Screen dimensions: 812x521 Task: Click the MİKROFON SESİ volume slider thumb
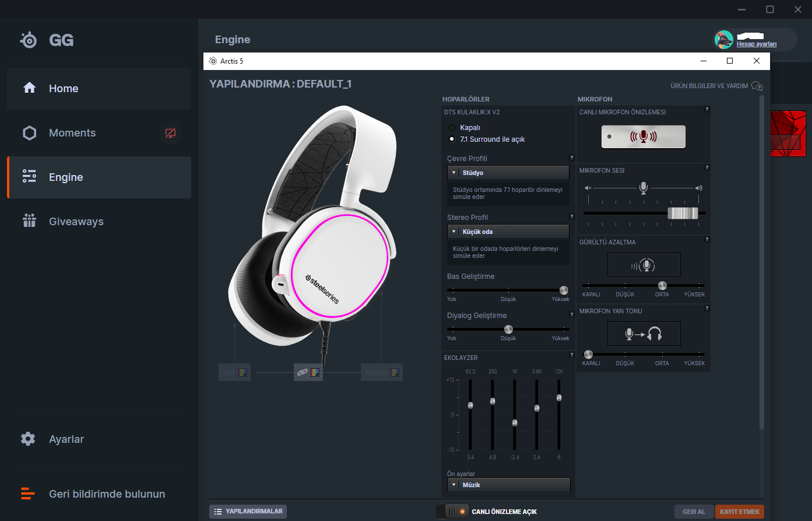pos(683,213)
